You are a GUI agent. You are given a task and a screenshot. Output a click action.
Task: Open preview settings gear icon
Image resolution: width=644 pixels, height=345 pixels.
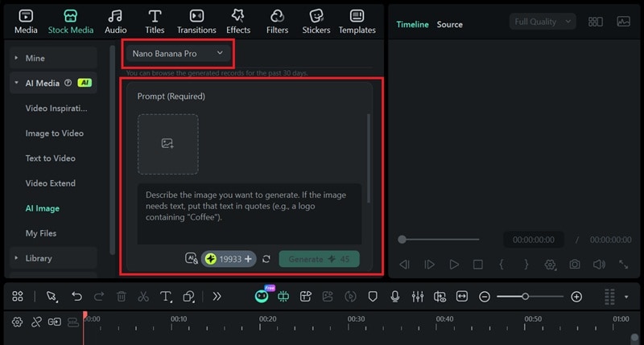551,265
